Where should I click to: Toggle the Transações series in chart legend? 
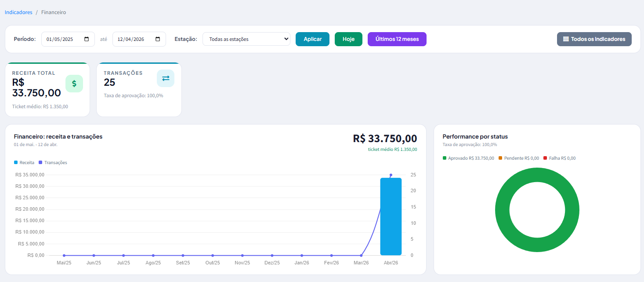[53, 162]
